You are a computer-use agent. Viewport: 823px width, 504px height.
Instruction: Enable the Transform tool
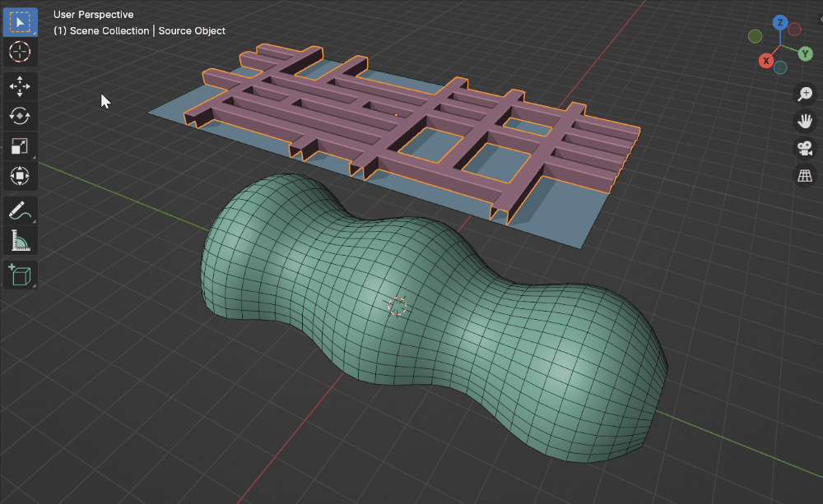[x=20, y=176]
